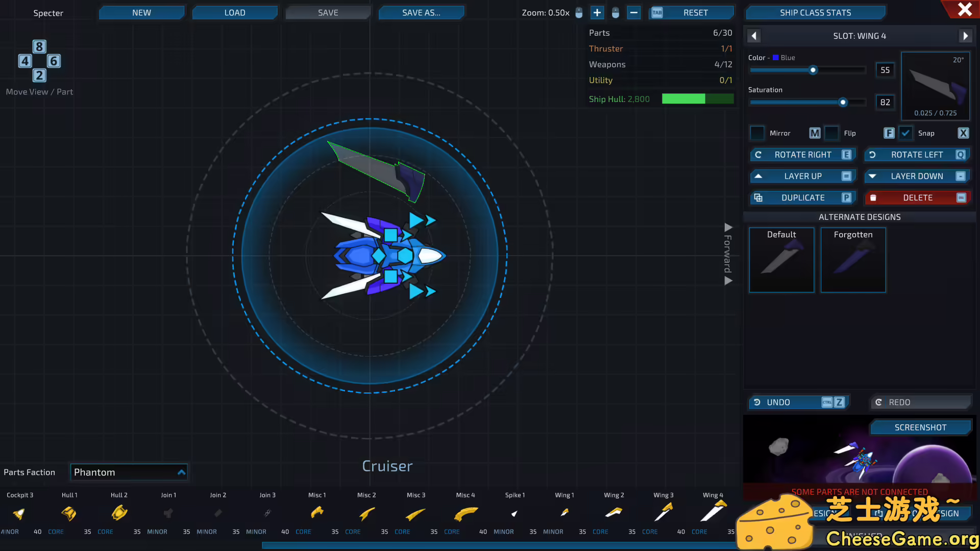This screenshot has width=980, height=551.
Task: Click the zoom in plus icon
Action: point(597,13)
